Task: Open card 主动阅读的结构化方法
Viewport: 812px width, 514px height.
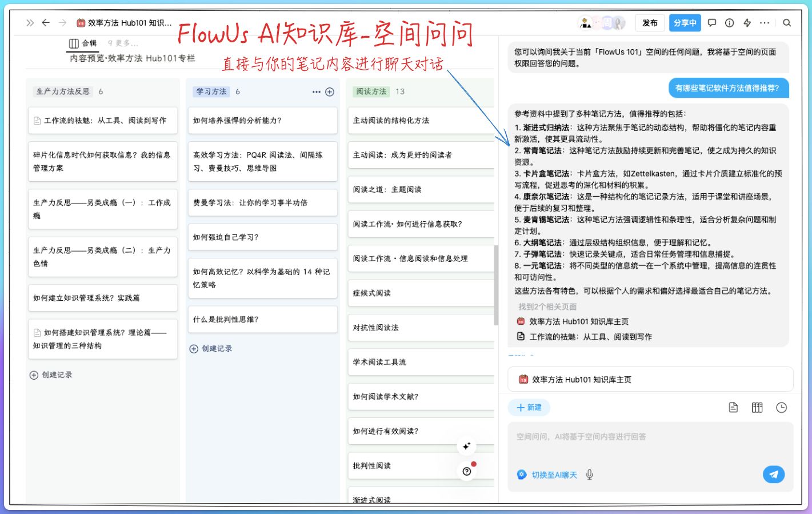Action: (421, 121)
